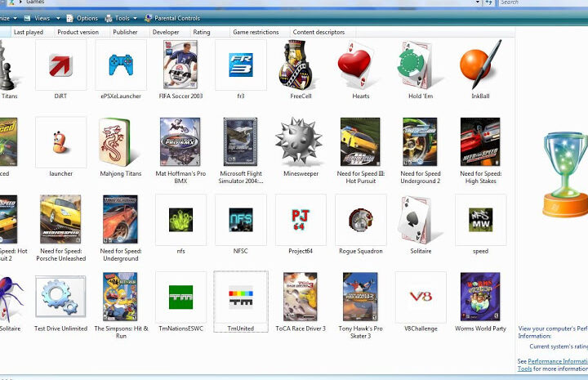Viewport: 588px width, 380px height.
Task: Select the Hearts game icon
Action: click(x=355, y=65)
